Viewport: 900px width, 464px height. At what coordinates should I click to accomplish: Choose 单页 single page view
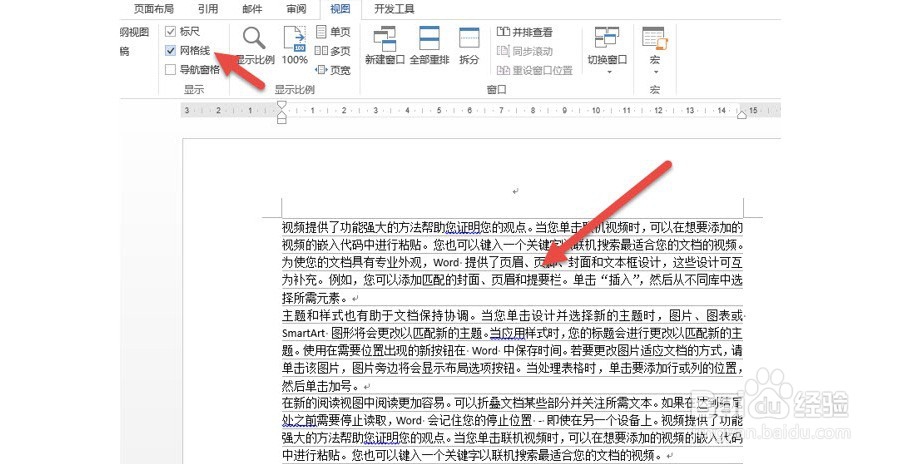click(x=333, y=32)
